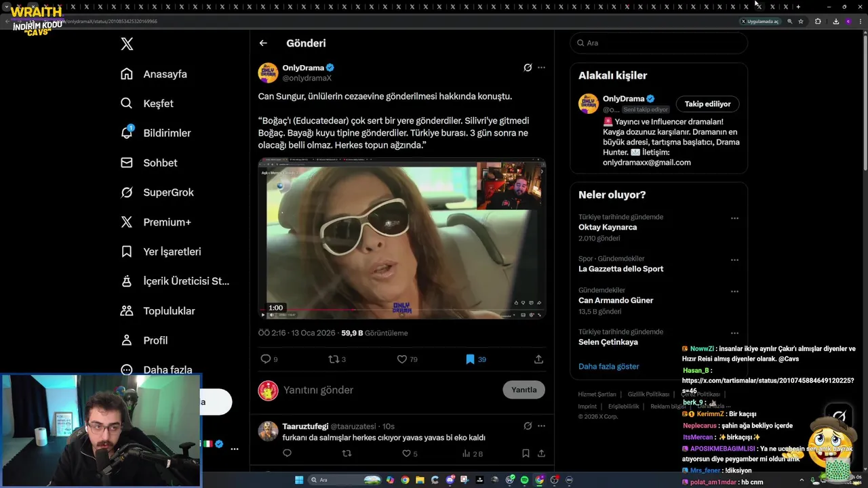The width and height of the screenshot is (868, 488).
Task: Click the Yanıtla button
Action: [x=524, y=390]
